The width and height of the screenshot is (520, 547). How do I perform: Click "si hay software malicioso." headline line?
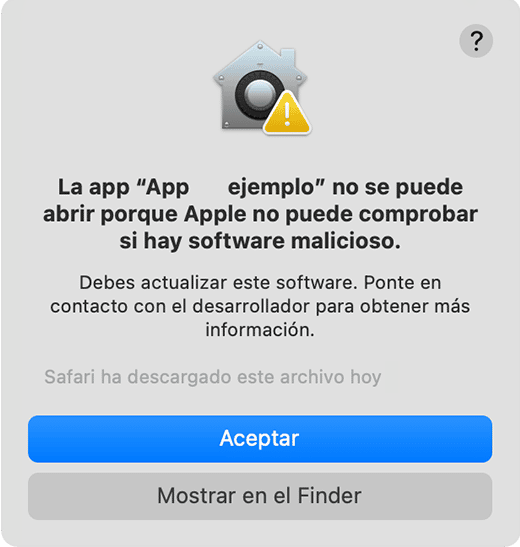click(260, 241)
